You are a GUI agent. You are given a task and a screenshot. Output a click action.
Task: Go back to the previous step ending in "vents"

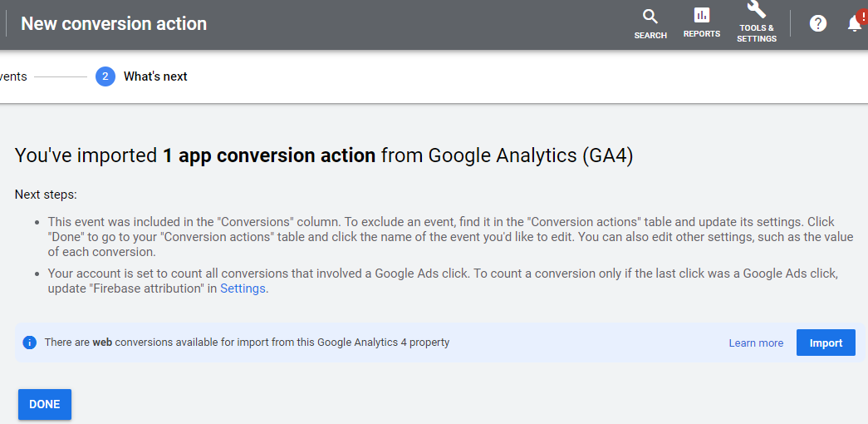coord(13,76)
